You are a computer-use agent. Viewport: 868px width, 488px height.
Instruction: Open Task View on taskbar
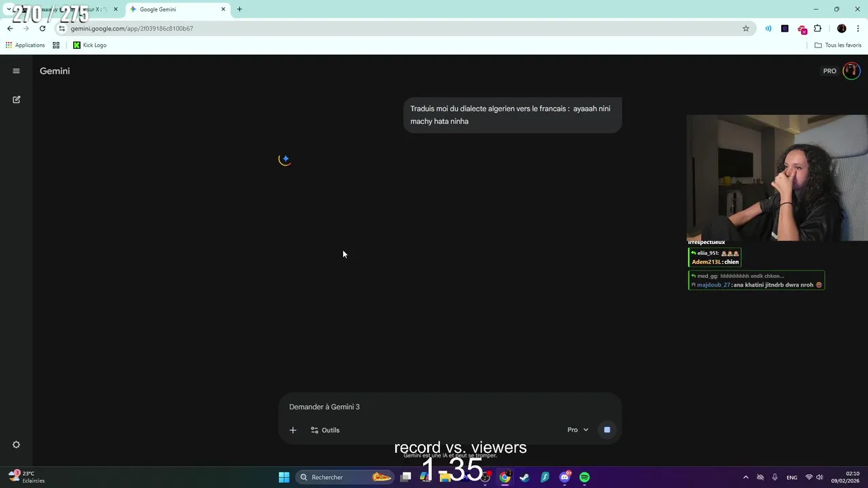tap(406, 477)
